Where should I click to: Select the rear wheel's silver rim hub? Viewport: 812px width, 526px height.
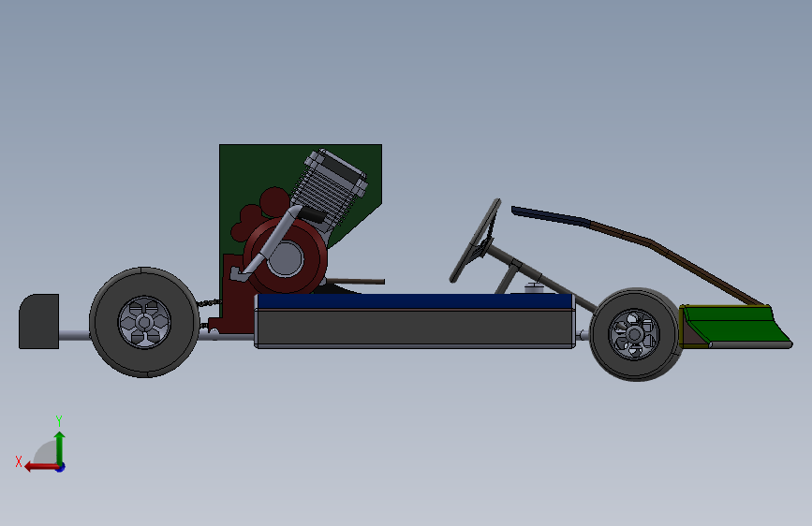tap(144, 323)
